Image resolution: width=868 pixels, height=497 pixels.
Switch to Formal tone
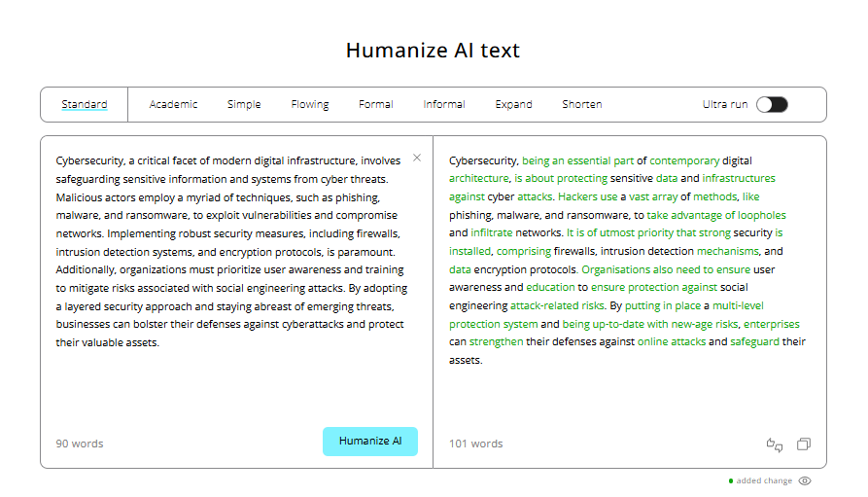coord(376,105)
